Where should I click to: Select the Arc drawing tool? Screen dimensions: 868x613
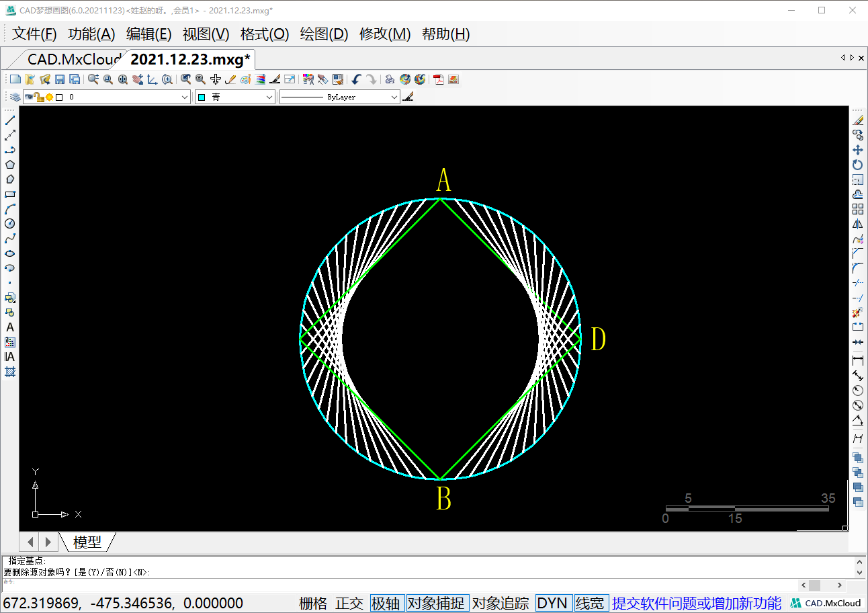coord(10,208)
